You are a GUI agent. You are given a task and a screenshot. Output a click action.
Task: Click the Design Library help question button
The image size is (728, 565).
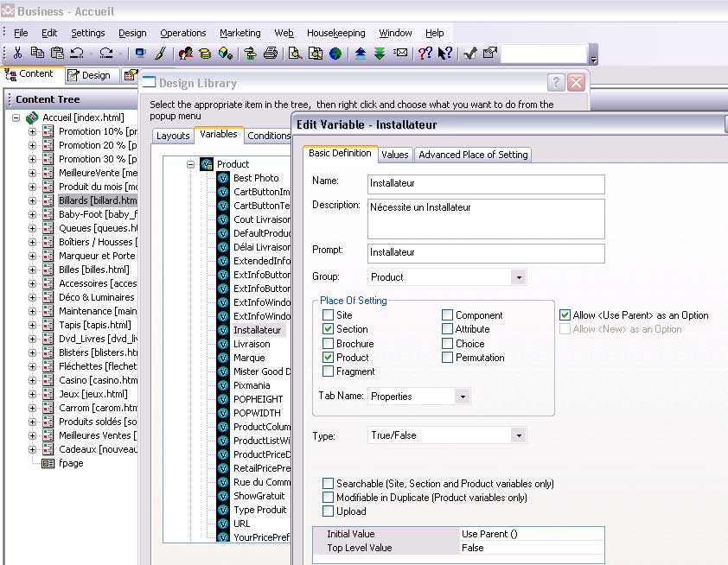(556, 83)
